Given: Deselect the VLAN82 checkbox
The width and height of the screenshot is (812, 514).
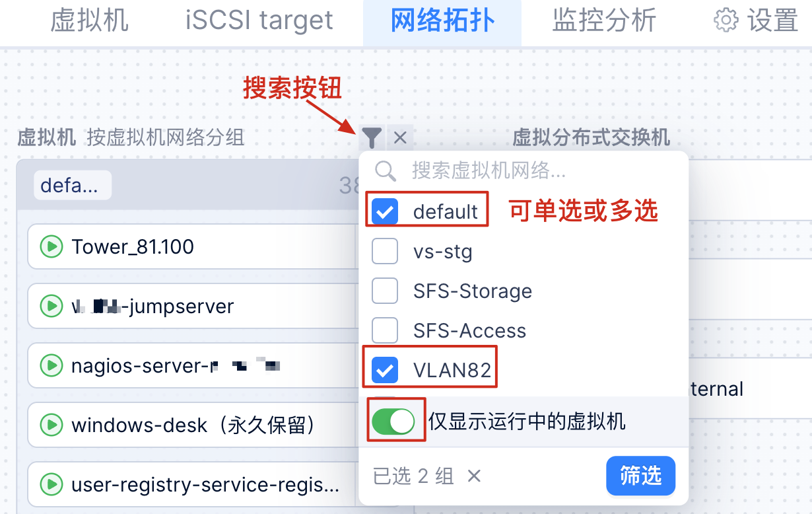Looking at the screenshot, I should click(386, 370).
